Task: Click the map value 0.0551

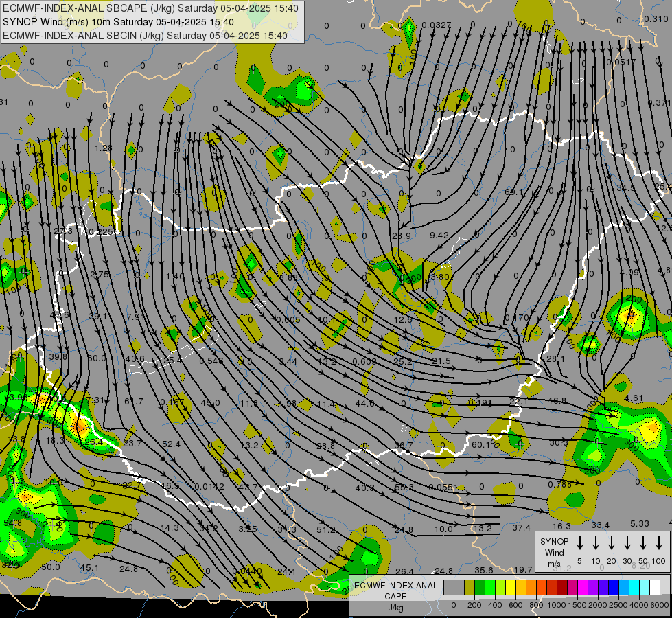Action: (x=443, y=488)
